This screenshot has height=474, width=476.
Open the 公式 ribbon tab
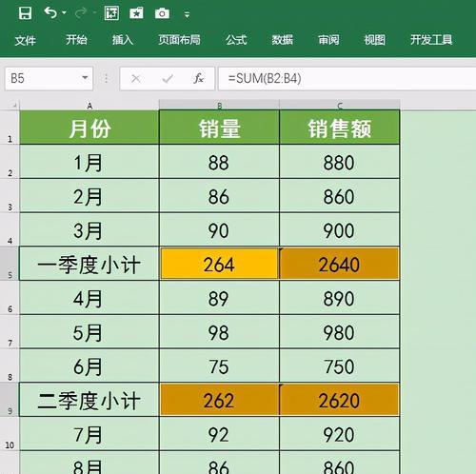[x=236, y=40]
